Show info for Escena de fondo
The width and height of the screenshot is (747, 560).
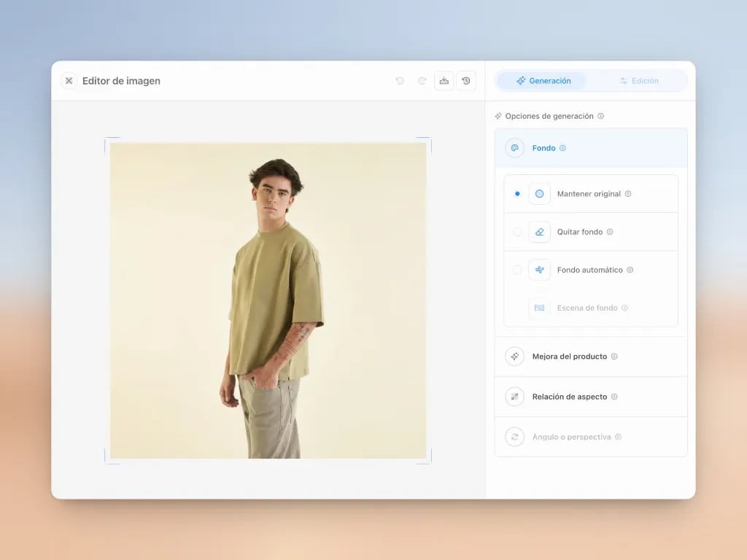coord(624,308)
